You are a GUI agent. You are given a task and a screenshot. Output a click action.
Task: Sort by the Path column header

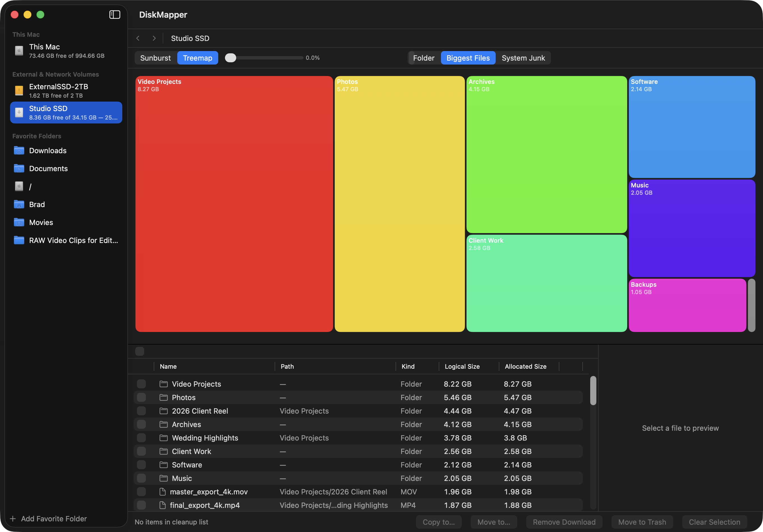(x=287, y=366)
